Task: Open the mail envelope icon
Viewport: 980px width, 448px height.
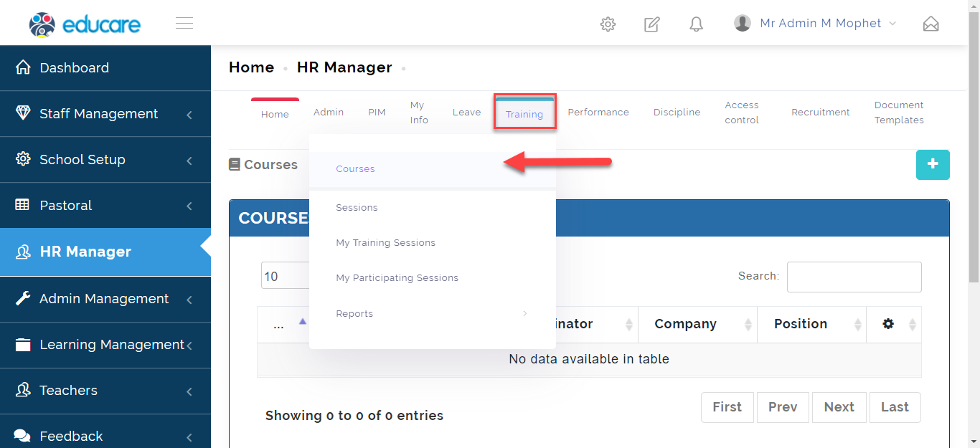Action: coord(930,24)
